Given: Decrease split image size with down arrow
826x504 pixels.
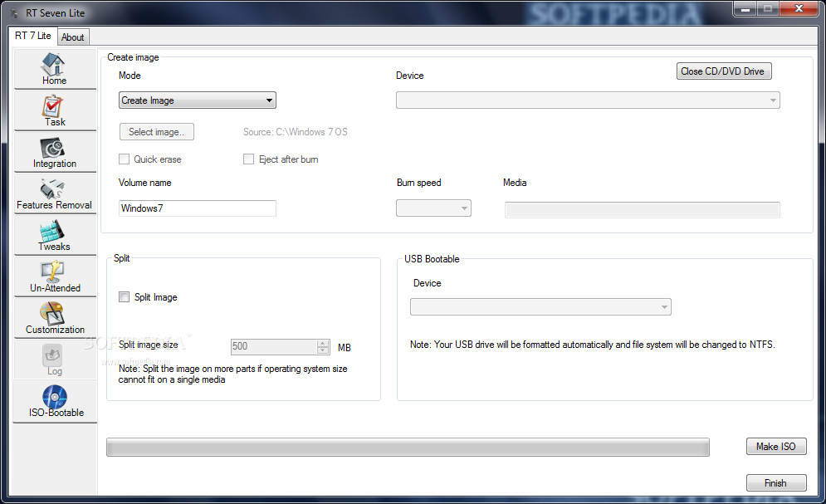Looking at the screenshot, I should click(x=323, y=350).
